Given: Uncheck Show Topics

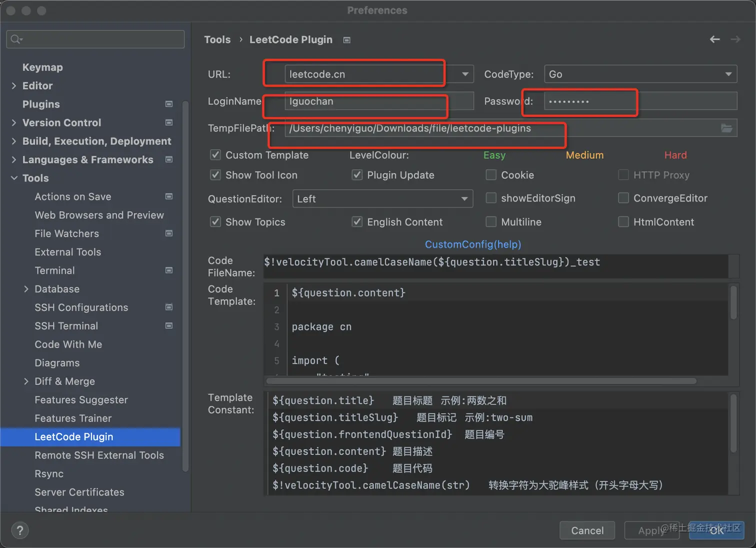Looking at the screenshot, I should (215, 221).
